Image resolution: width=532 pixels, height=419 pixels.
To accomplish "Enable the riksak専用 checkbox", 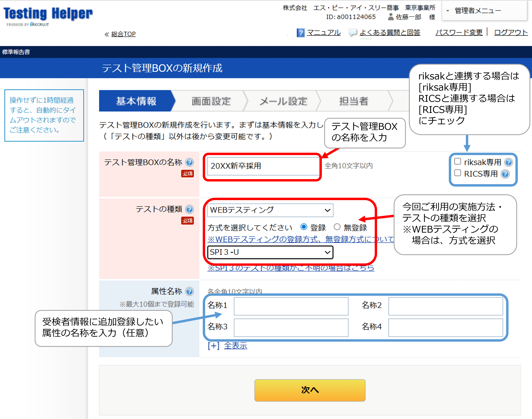I will click(457, 162).
